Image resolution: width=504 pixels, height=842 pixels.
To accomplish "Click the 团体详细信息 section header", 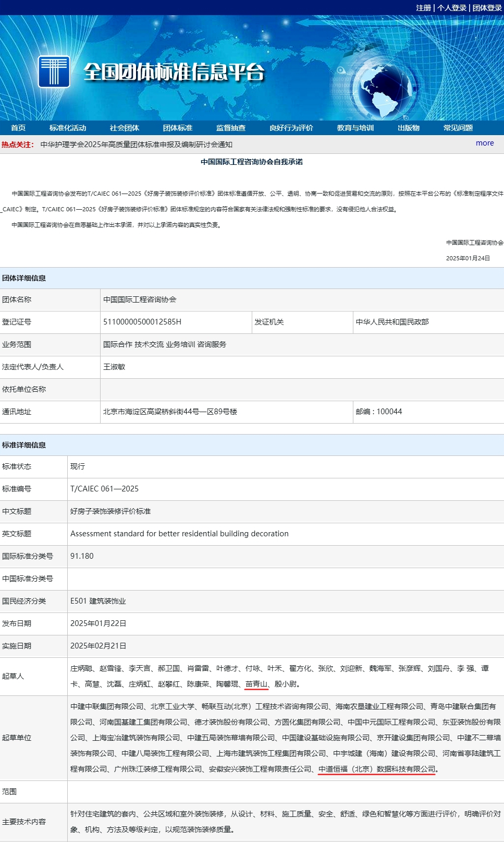I will tap(24, 278).
